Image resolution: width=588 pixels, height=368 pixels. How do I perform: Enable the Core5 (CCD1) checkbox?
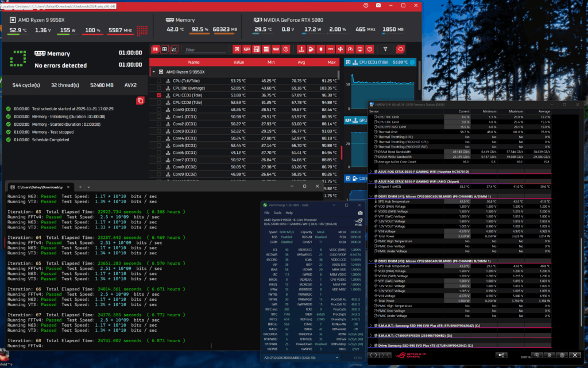click(159, 145)
